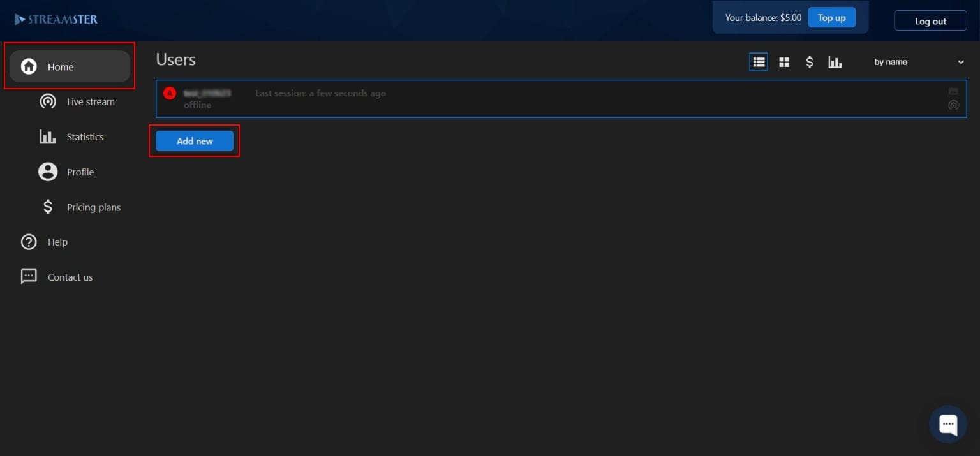Show the dollar billing view icon

810,62
